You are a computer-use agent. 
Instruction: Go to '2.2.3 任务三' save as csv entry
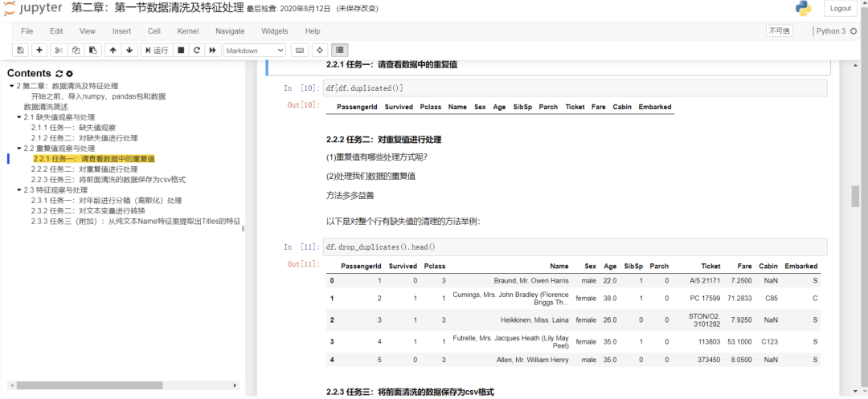point(108,180)
